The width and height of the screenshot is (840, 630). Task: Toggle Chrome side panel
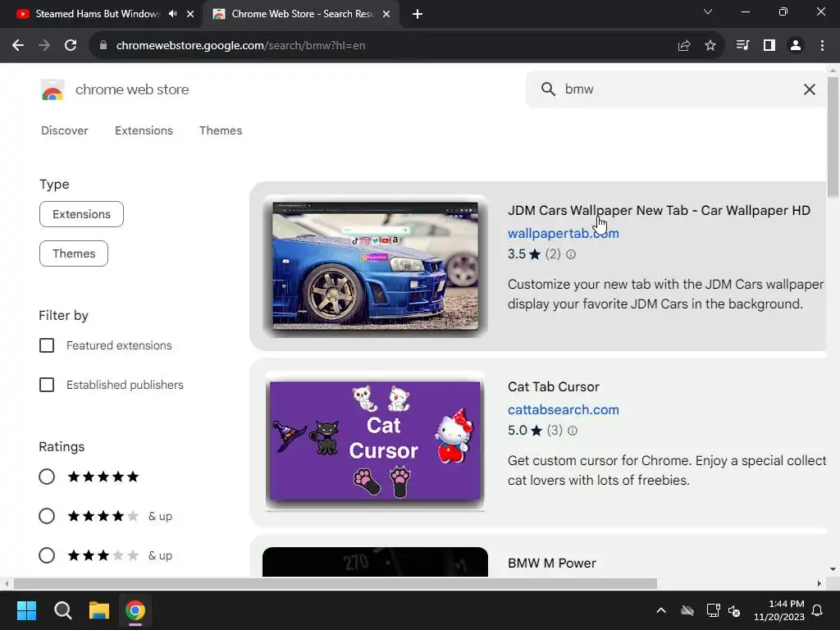click(x=769, y=46)
